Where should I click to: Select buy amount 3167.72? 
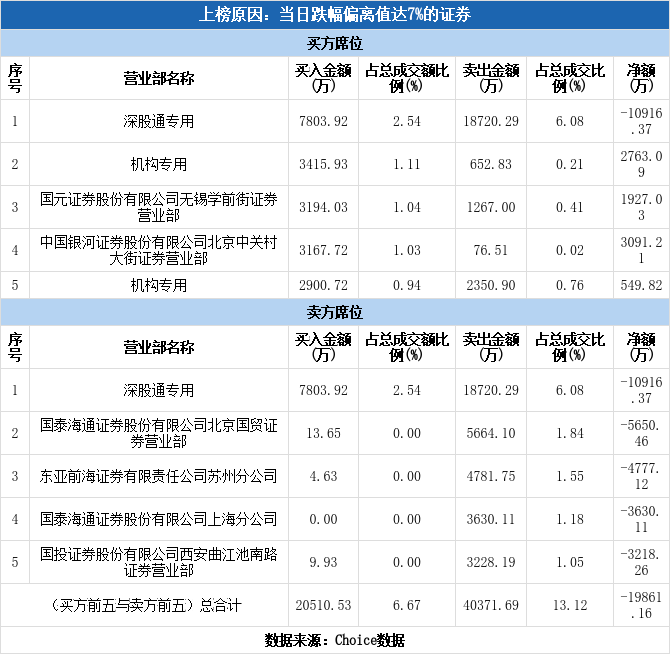point(323,250)
